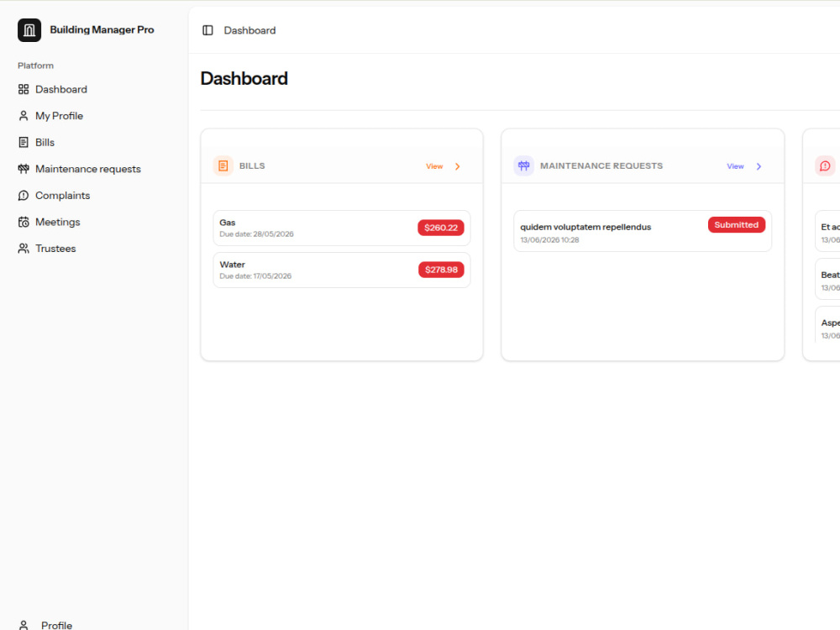Click the purple Maintenance Requests card icon
This screenshot has height=630, width=840.
[x=524, y=166]
